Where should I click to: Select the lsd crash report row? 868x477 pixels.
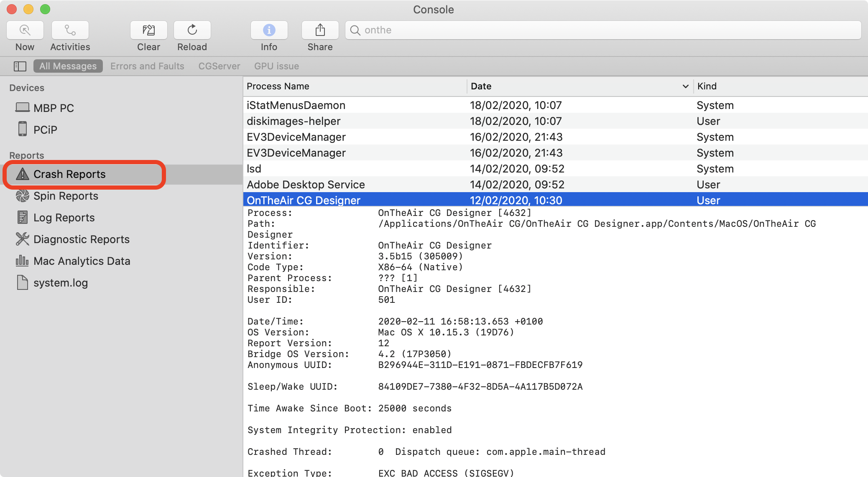coord(556,169)
